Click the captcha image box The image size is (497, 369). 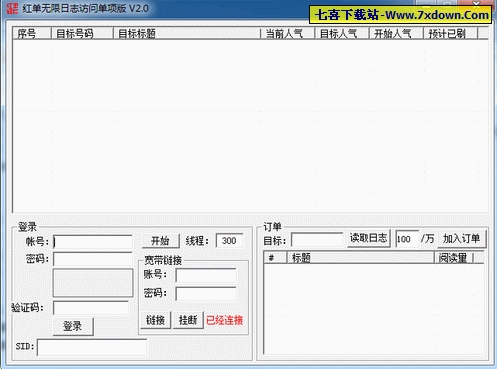tap(93, 283)
